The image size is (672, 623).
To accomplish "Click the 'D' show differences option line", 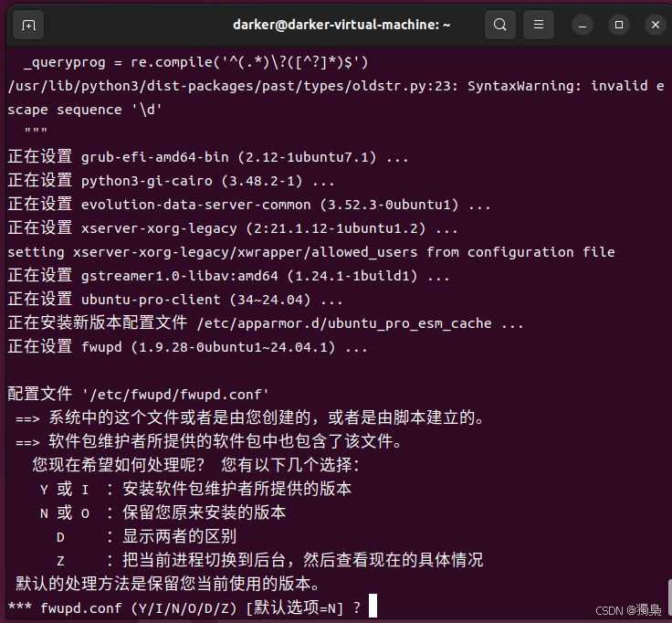I will pyautogui.click(x=146, y=536).
